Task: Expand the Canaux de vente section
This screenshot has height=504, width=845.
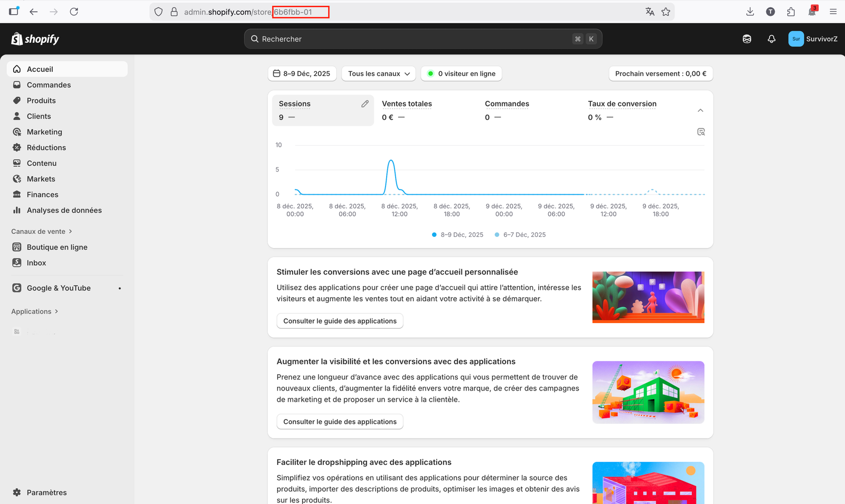Action: point(42,232)
